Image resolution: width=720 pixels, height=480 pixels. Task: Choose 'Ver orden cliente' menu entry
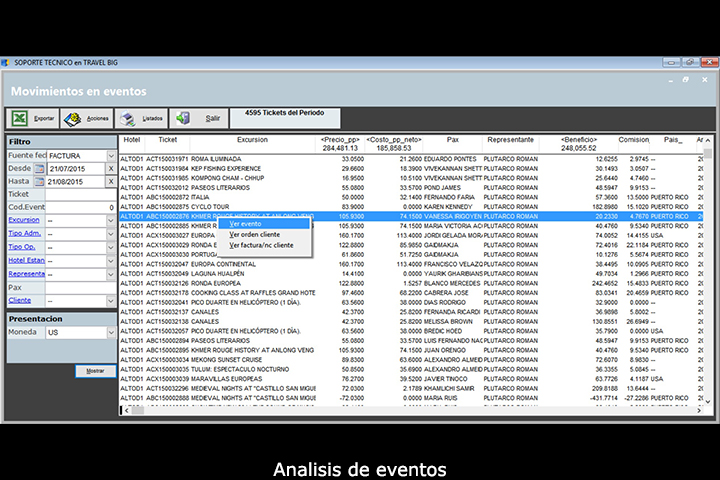point(254,234)
